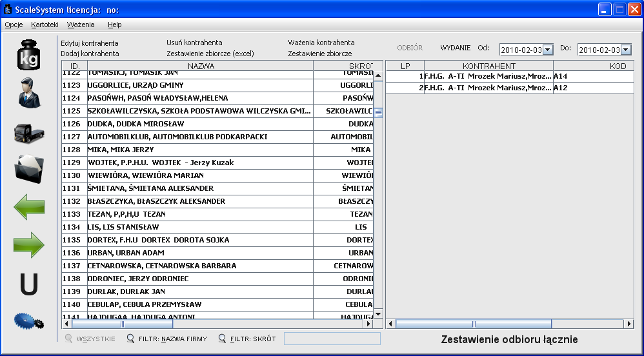Screen dimensions: 644x356
Task: Click contractor list scroll down arrow
Action: 378,314
